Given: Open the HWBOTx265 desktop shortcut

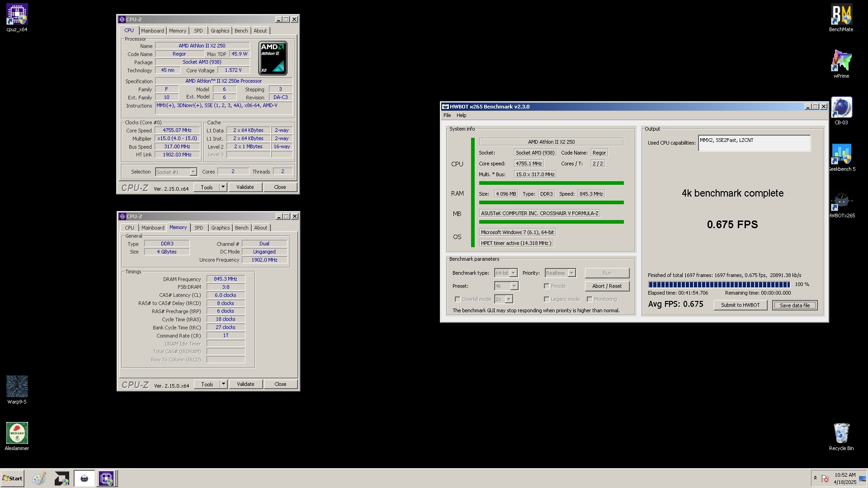Looking at the screenshot, I should click(x=841, y=204).
